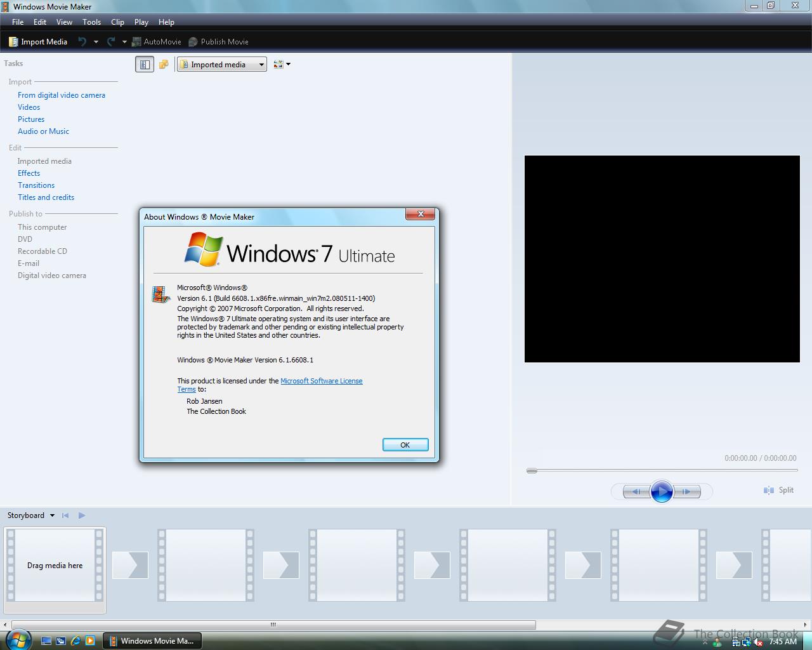Click E-mail under Publish to
812x650 pixels.
tap(29, 263)
